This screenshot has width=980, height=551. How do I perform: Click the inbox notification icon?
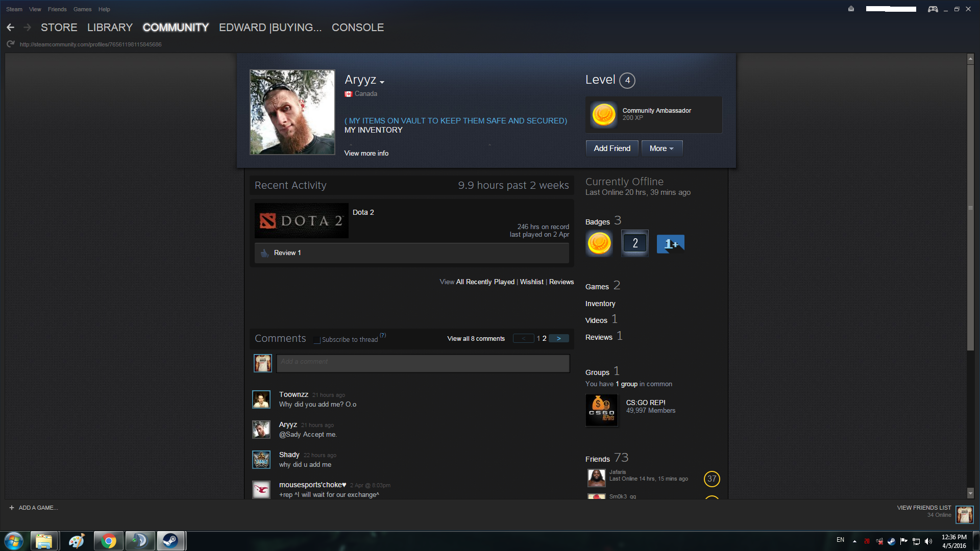851,9
